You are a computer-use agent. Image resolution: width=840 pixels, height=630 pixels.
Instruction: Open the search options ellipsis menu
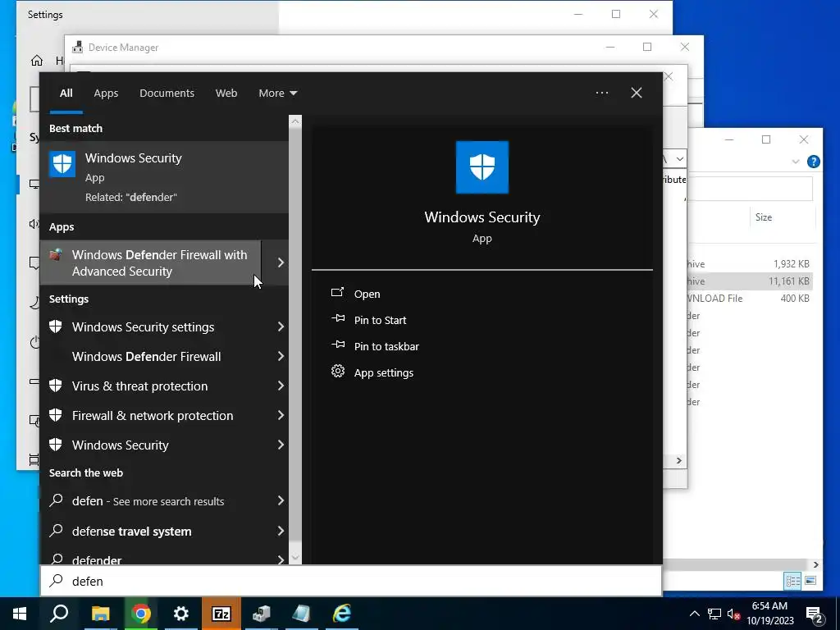(601, 93)
